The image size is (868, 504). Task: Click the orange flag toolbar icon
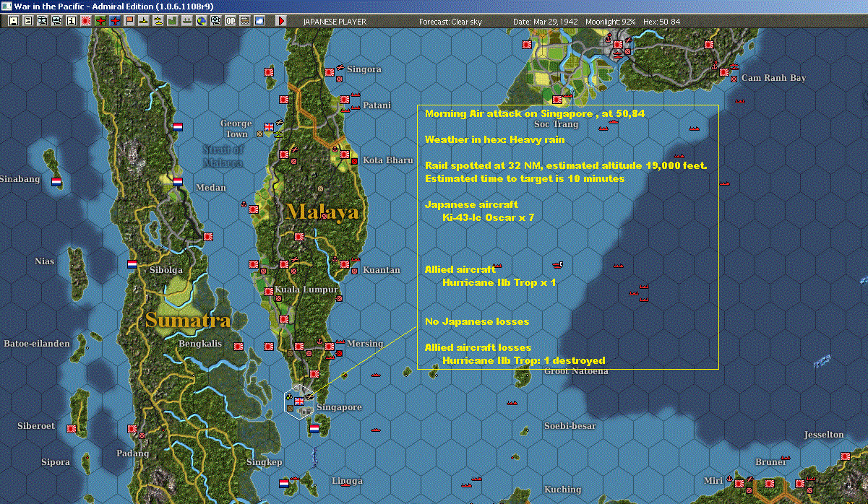point(129,21)
